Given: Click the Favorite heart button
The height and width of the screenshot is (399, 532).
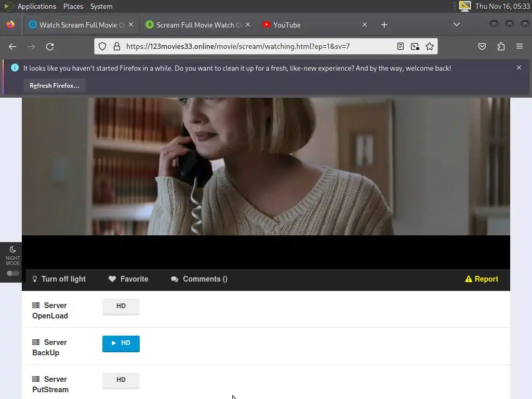Looking at the screenshot, I should (x=128, y=279).
